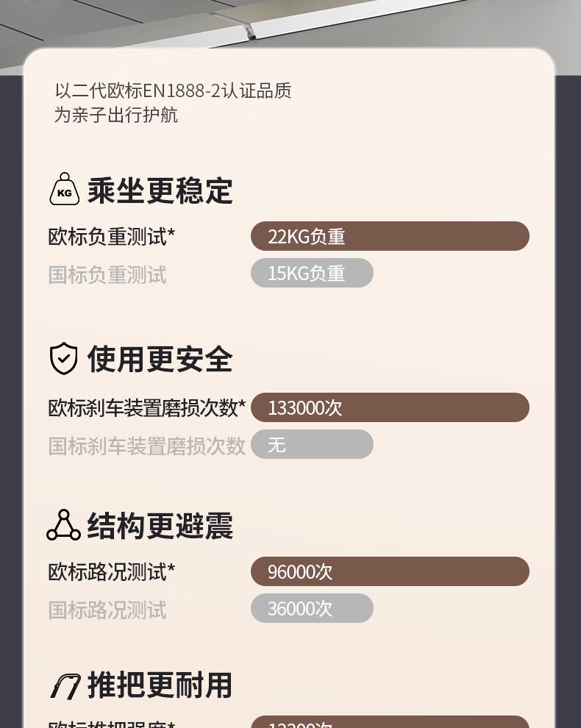Screen dimensions: 581x728
Task: Click the 乘坐更稳定 heading
Action: click(x=160, y=190)
